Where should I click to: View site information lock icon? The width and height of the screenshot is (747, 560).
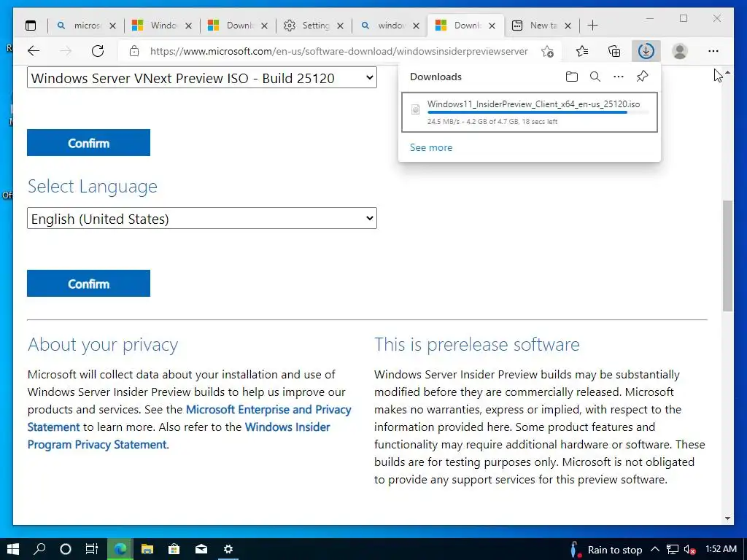coord(134,51)
